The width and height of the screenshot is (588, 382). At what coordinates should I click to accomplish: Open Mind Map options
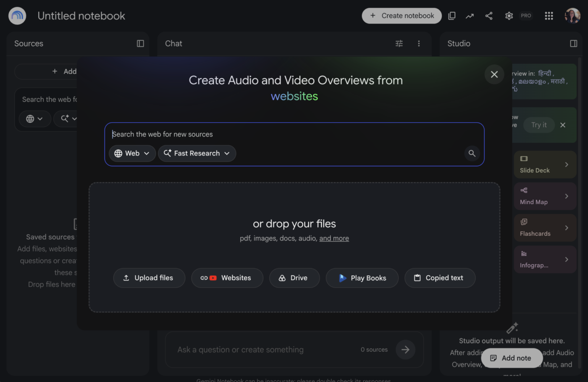(x=545, y=196)
